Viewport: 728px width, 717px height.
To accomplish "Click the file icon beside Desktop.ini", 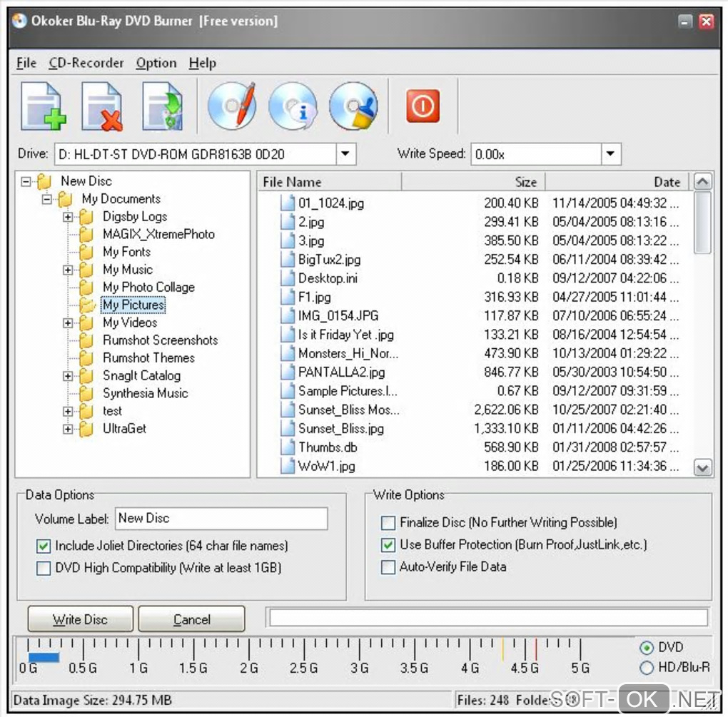I will [288, 278].
